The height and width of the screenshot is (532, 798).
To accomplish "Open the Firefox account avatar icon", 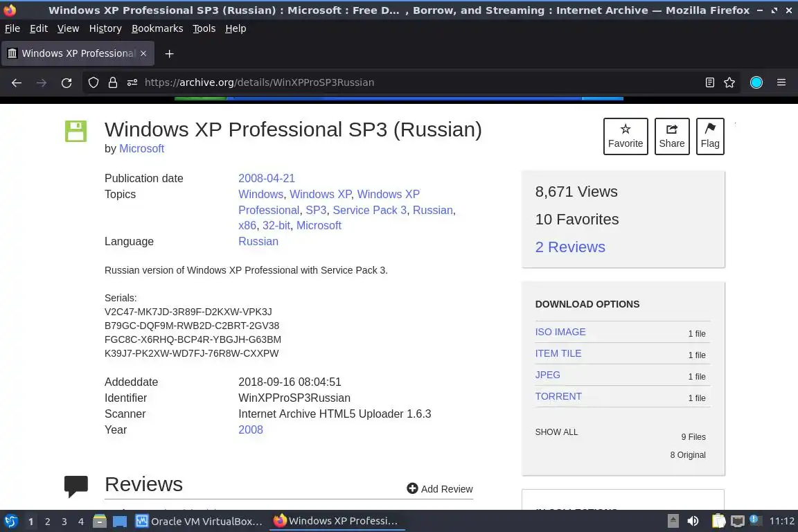I will click(x=756, y=82).
